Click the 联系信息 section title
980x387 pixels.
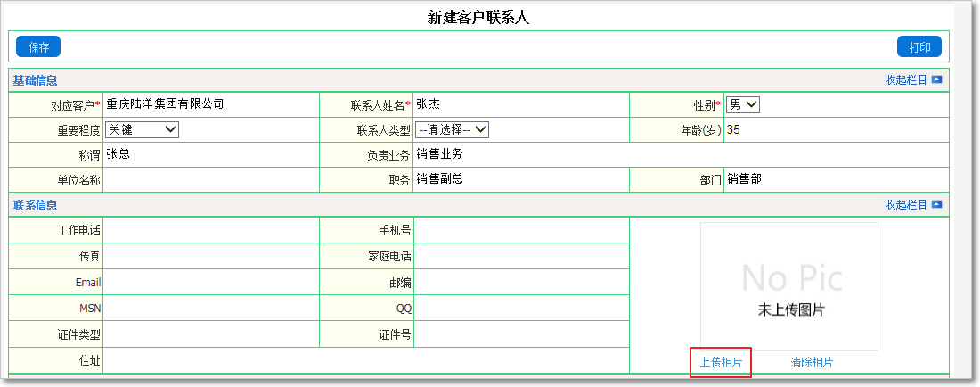(35, 205)
